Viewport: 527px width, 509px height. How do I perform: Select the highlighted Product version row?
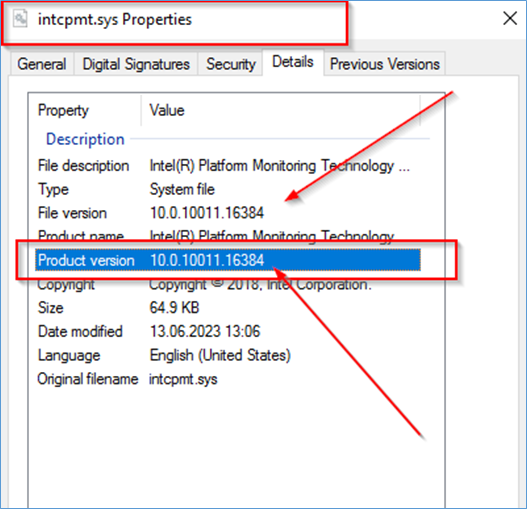(x=228, y=260)
